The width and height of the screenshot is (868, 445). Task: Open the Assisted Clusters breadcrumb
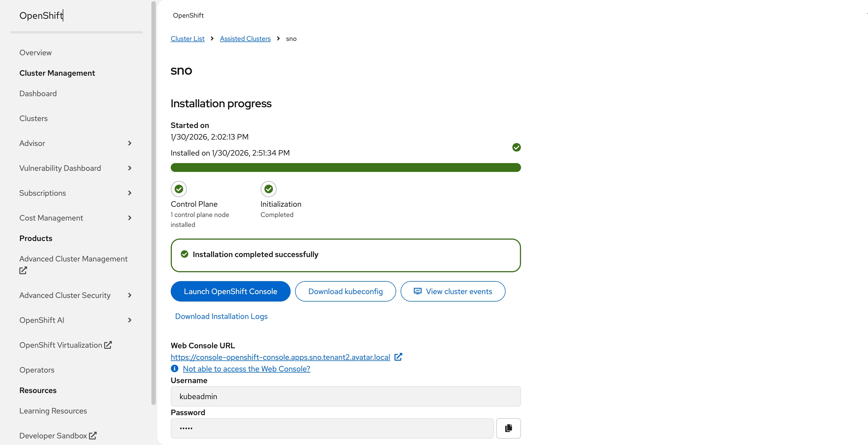245,38
